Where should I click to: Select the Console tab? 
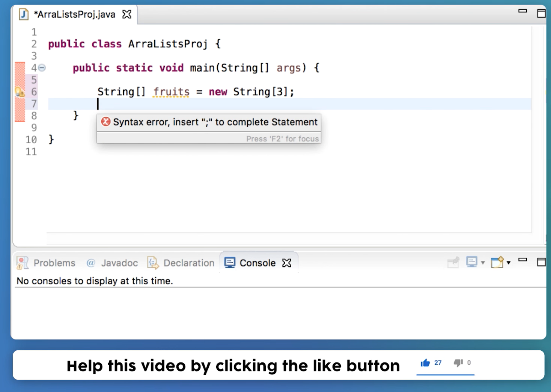click(257, 263)
